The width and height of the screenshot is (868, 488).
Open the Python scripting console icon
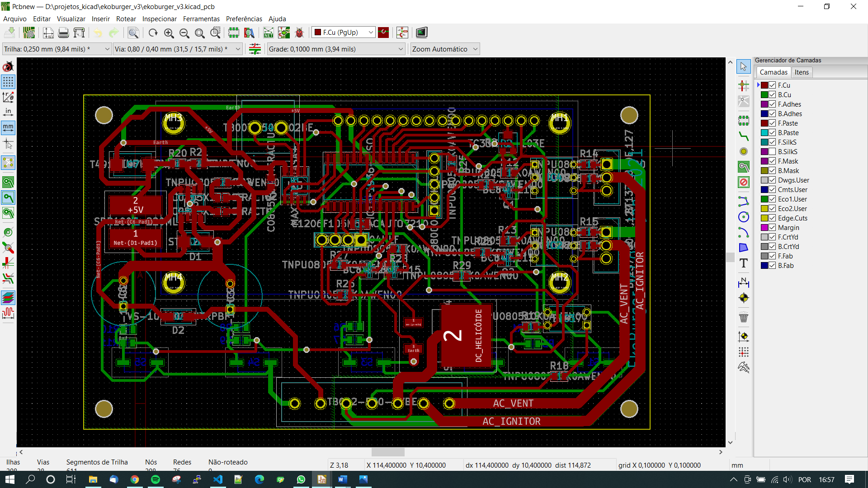[x=421, y=33]
